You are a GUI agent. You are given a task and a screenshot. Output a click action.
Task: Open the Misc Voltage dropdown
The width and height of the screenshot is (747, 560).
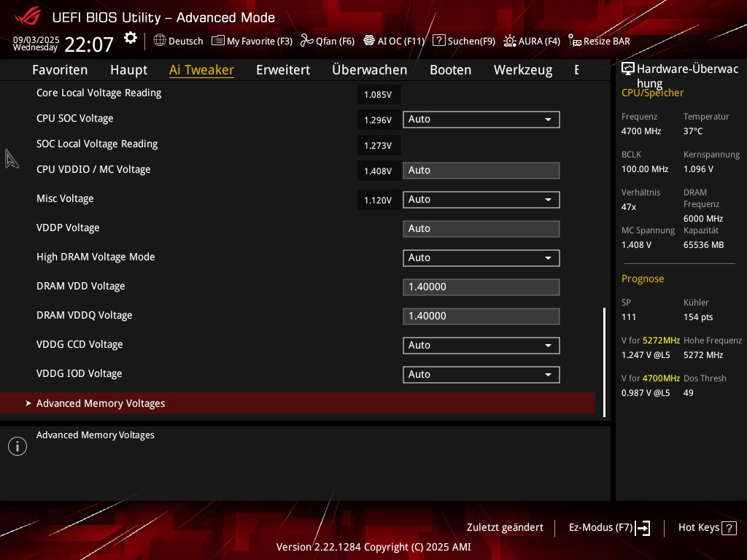point(481,200)
